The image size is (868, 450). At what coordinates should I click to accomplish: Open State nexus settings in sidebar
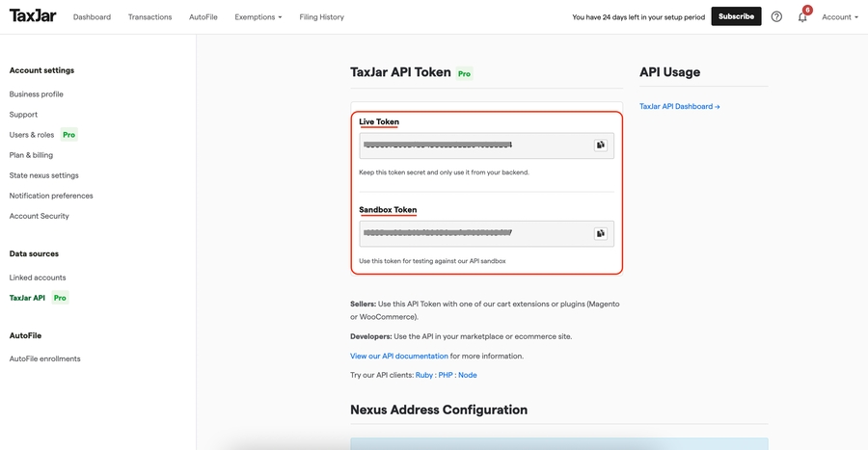tap(44, 175)
